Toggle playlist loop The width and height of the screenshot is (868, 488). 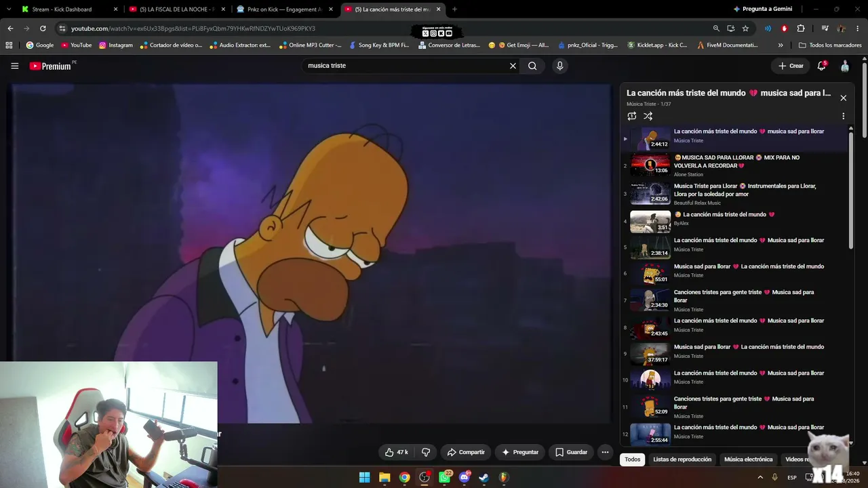pyautogui.click(x=632, y=116)
